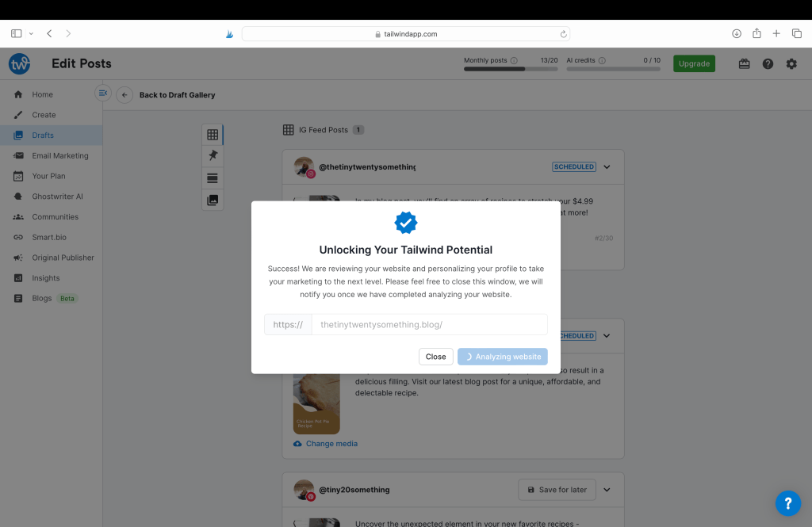The width and height of the screenshot is (812, 527).
Task: Expand the tiny20something post options chevron
Action: click(x=607, y=490)
